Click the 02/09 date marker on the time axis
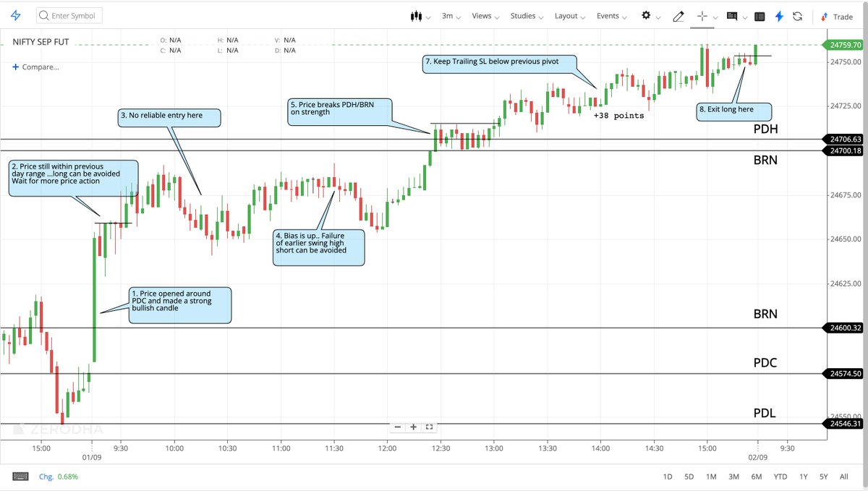This screenshot has height=491, width=868. pyautogui.click(x=758, y=456)
